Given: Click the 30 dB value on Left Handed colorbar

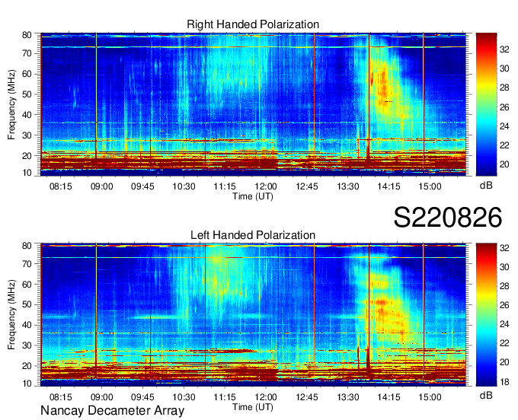Looking at the screenshot, I should [x=504, y=267].
